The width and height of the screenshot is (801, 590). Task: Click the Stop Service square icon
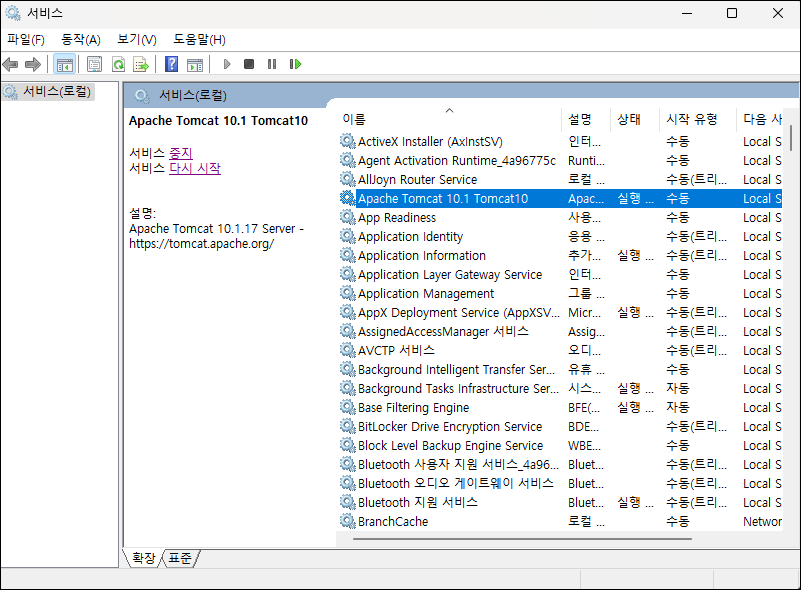[249, 64]
